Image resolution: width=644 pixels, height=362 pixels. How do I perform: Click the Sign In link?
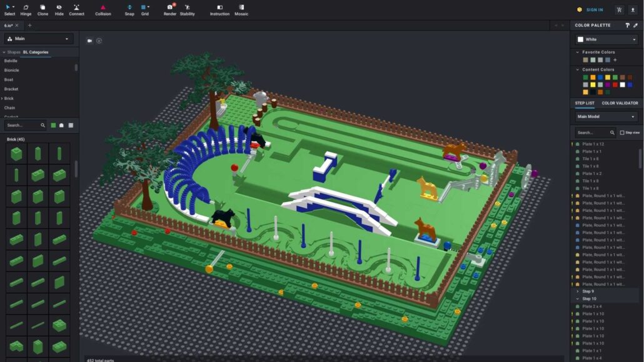click(x=590, y=10)
